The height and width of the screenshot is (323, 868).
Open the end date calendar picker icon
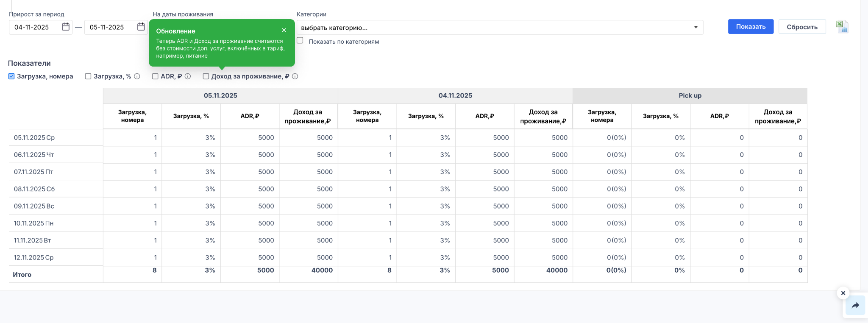tap(141, 27)
